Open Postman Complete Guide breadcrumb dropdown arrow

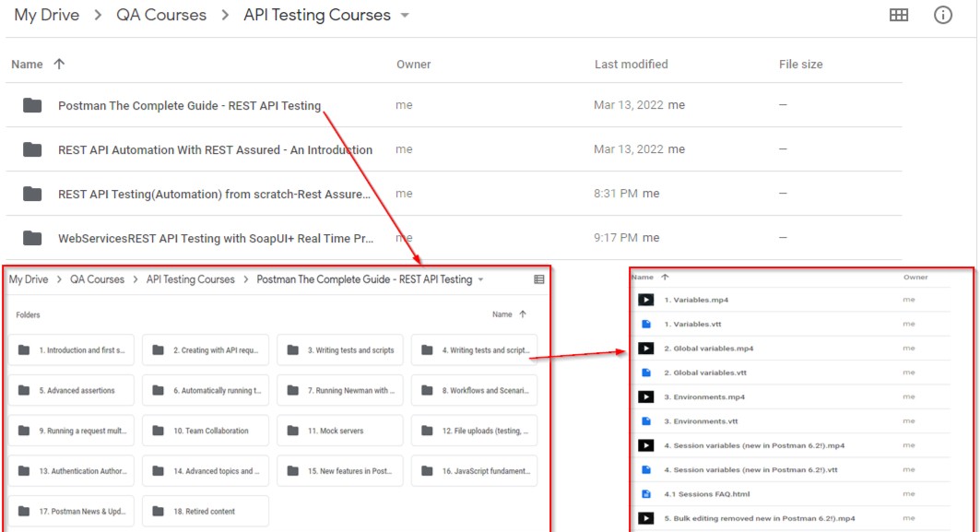click(x=480, y=280)
